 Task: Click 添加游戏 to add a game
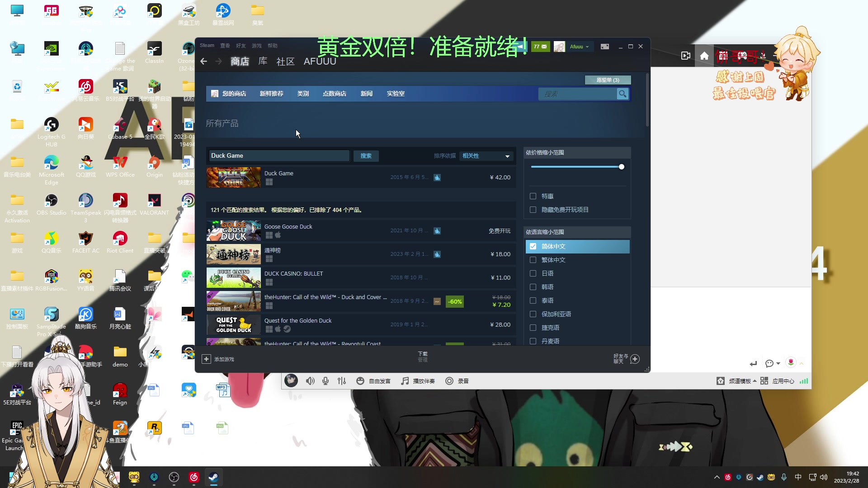[224, 360]
